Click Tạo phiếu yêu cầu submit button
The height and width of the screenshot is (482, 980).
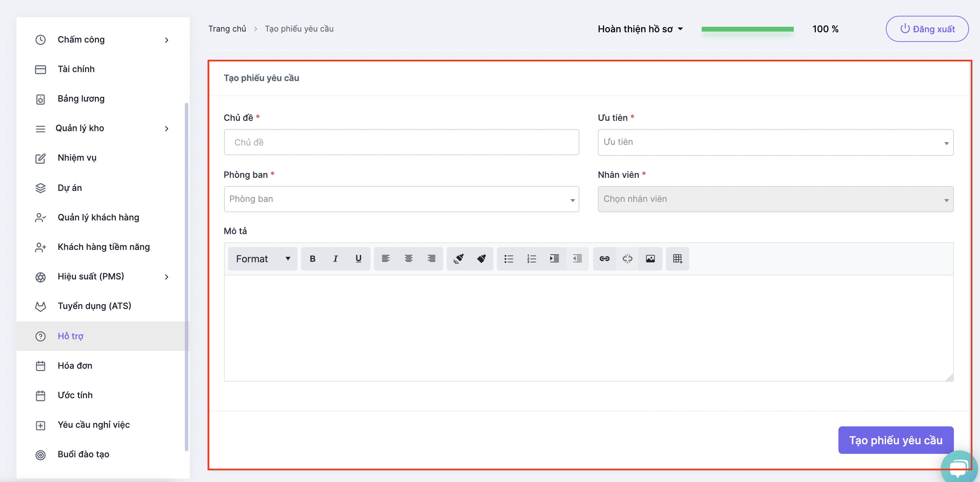click(895, 440)
